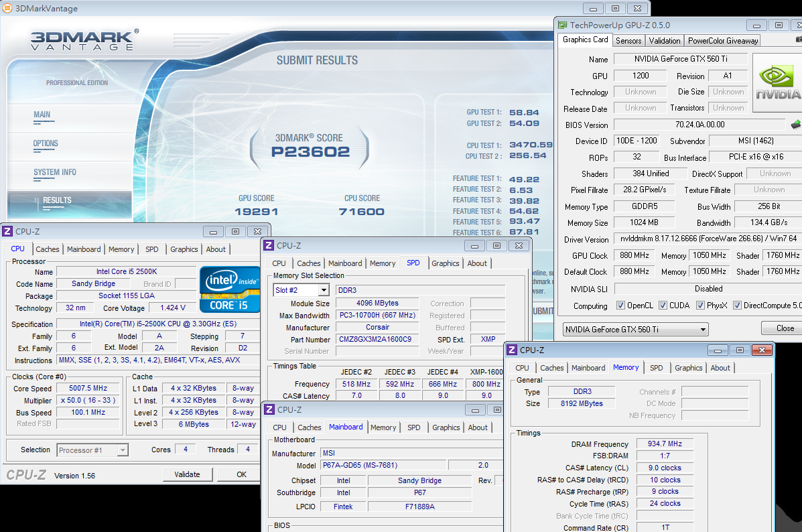
Task: Open the graphics card selector dropdown in GPU-Z
Action: 636,330
